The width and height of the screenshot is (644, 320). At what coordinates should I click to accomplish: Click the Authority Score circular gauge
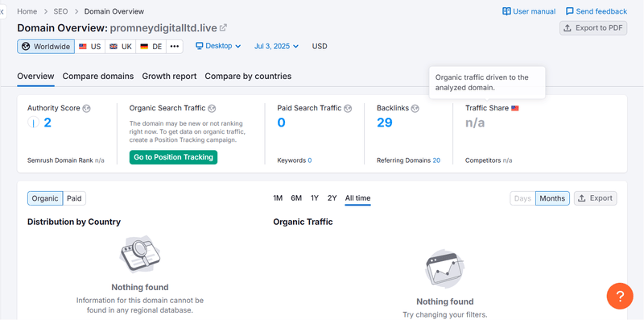coord(33,123)
